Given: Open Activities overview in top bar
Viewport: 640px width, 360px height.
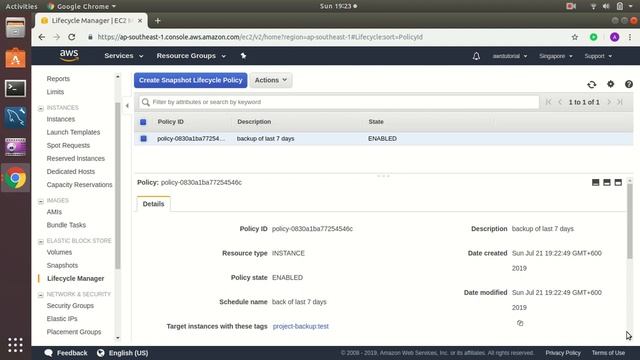Looking at the screenshot, I should point(21,6).
